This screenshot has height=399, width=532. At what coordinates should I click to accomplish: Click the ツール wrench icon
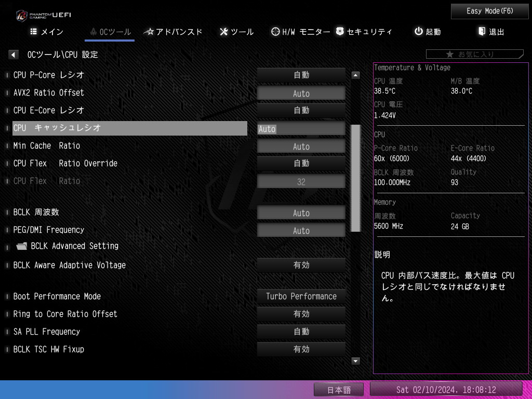click(223, 32)
